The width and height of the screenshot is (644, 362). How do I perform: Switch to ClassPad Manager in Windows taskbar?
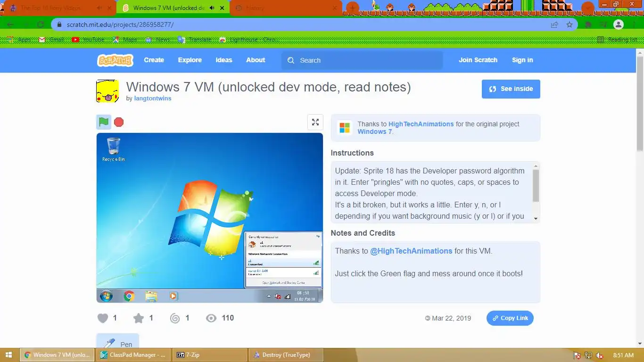133,355
